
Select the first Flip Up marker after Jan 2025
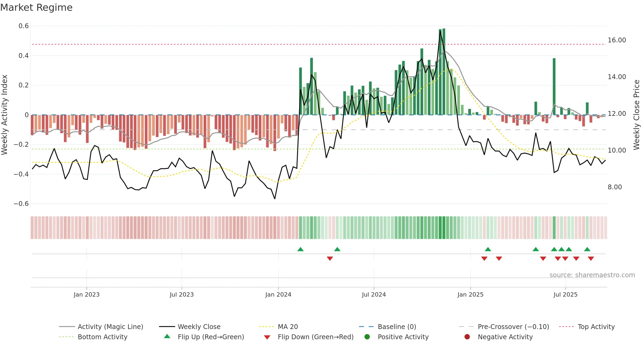coord(488,249)
